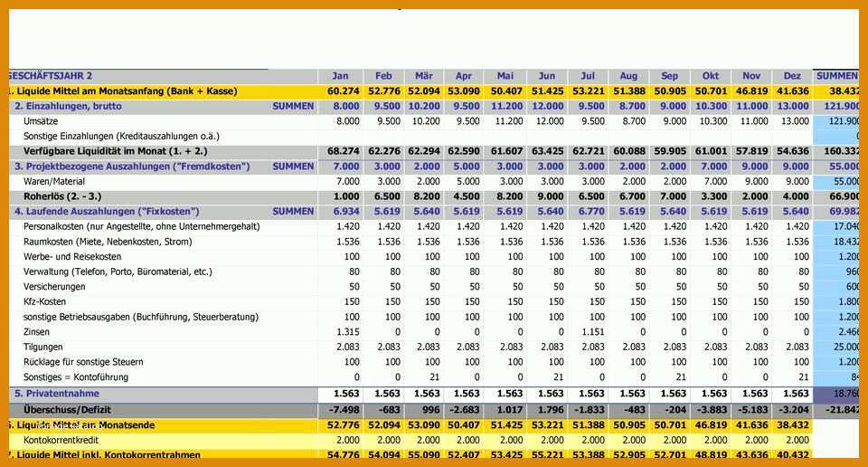This screenshot has width=868, height=467.
Task: Select Verfügbare Liquidität value 68.274
Action: pos(344,151)
